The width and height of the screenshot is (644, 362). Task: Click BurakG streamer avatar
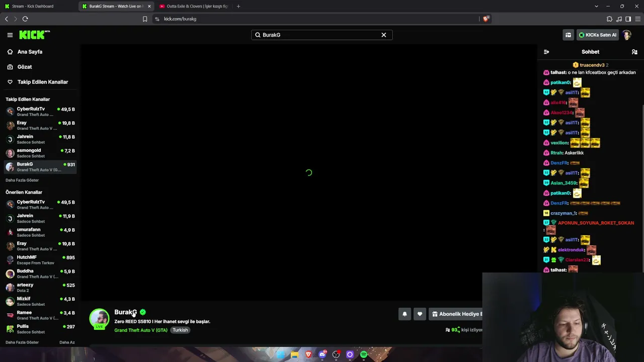99,319
